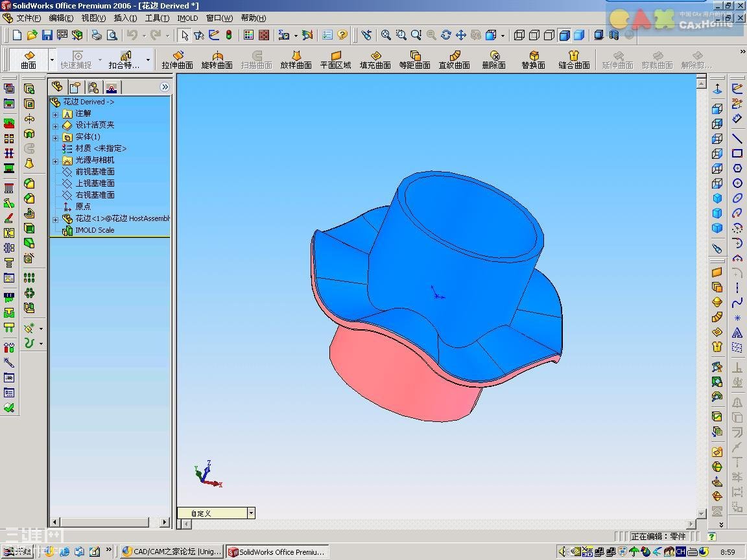Open the Edit Color palette icon
The width and height of the screenshot is (747, 560).
point(249,35)
